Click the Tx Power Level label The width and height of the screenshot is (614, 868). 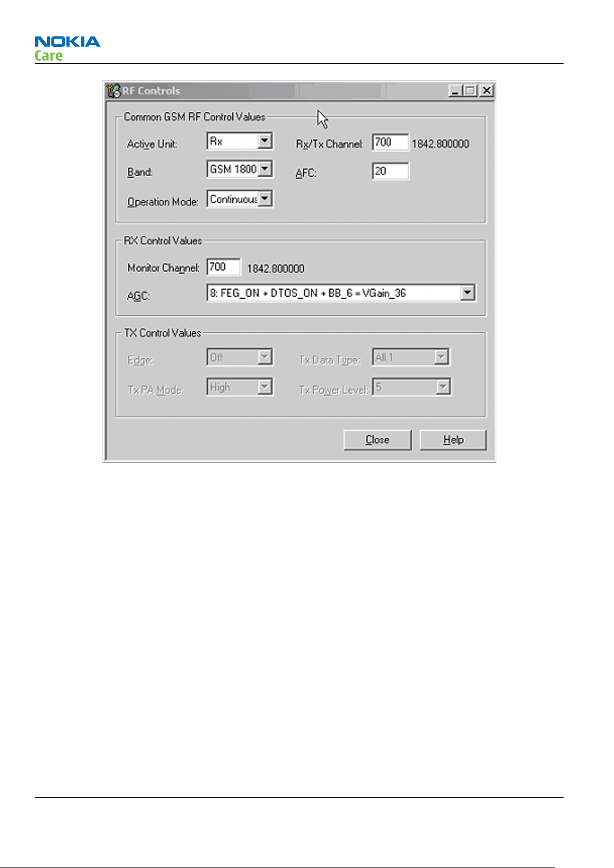[333, 390]
